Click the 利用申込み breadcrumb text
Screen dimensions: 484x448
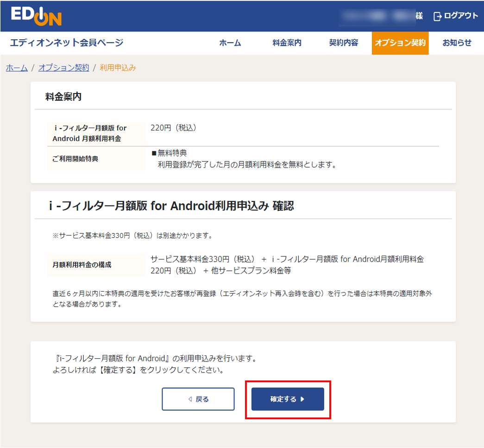117,68
